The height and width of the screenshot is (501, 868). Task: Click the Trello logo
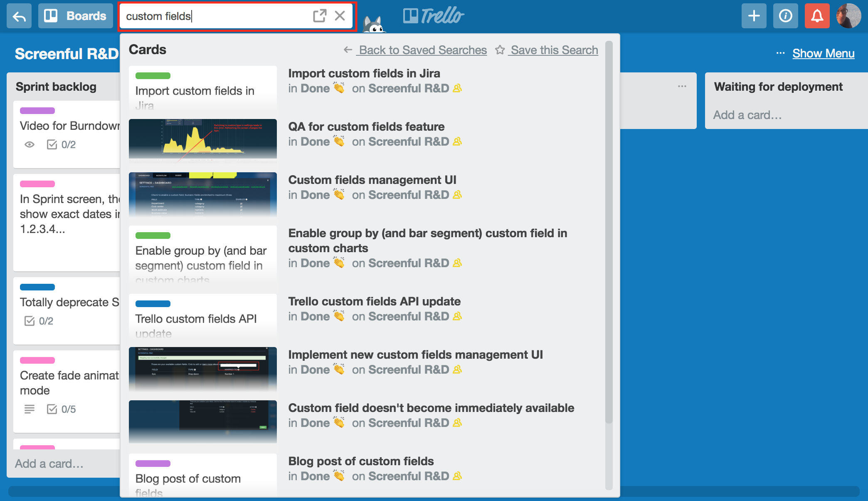pos(433,16)
